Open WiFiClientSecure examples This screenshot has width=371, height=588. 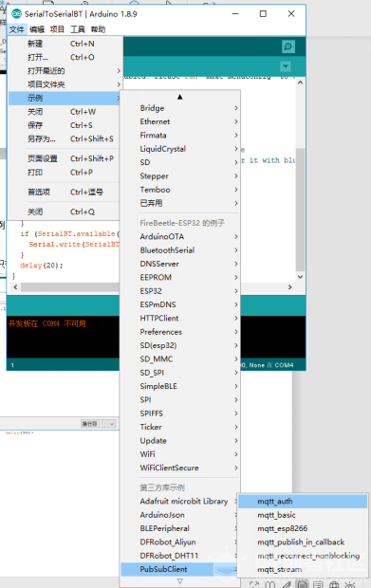180,468
